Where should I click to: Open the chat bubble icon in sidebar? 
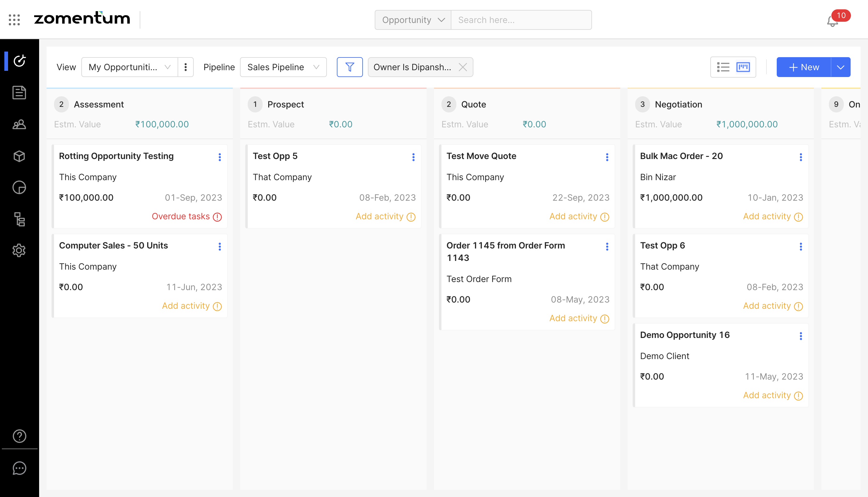19,468
